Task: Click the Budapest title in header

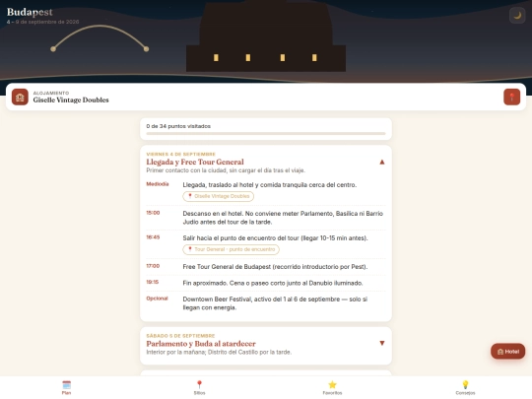Action: pos(30,12)
